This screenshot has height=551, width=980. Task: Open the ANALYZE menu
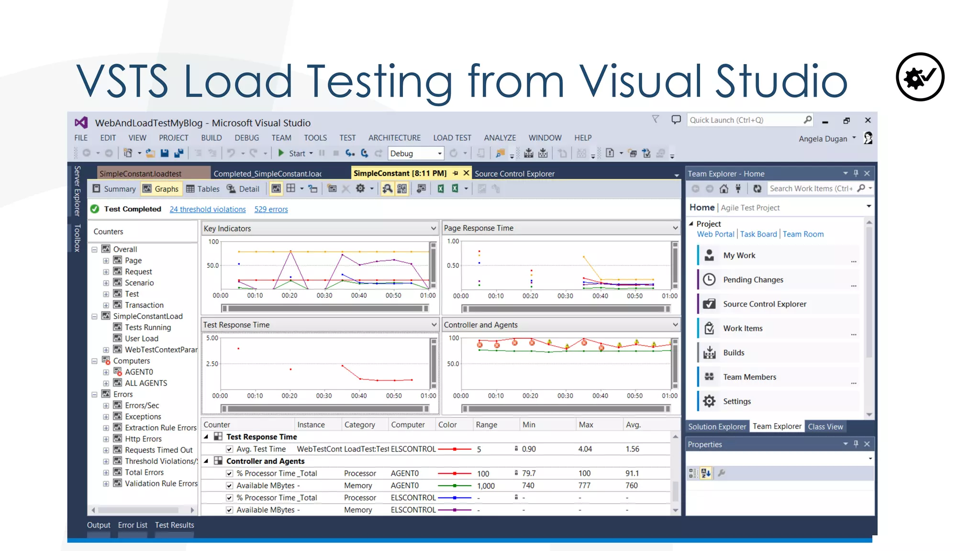pos(500,138)
